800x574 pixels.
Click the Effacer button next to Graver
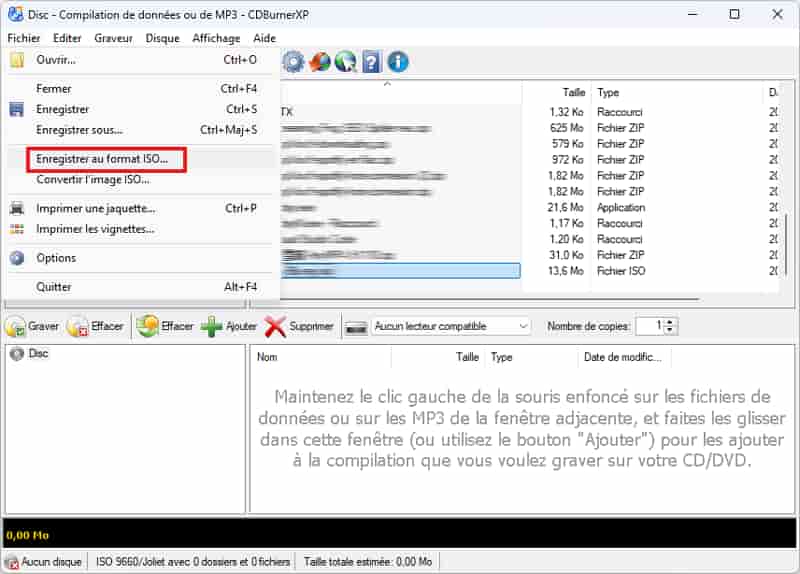click(95, 326)
